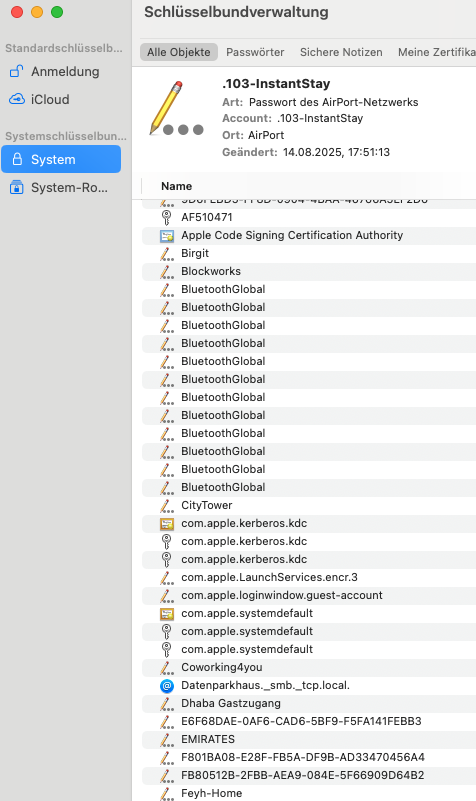Select the FB80512B-2FBB-AEA9-084E-5F66909D64B2 entry
Image resolution: width=476 pixels, height=801 pixels.
pos(309,775)
